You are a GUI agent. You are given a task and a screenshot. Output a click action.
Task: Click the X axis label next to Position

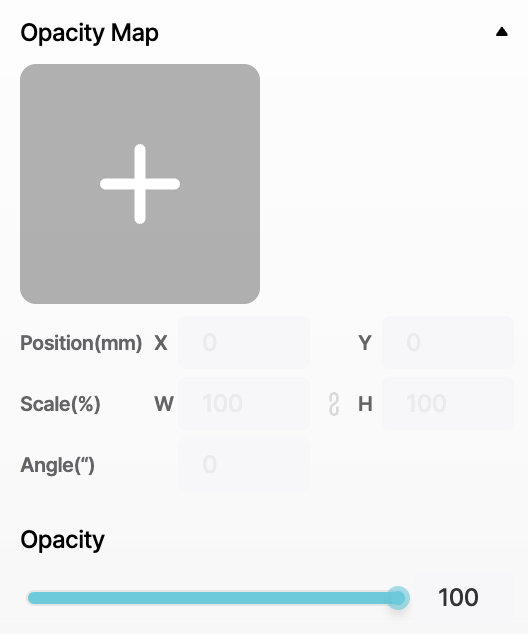161,343
